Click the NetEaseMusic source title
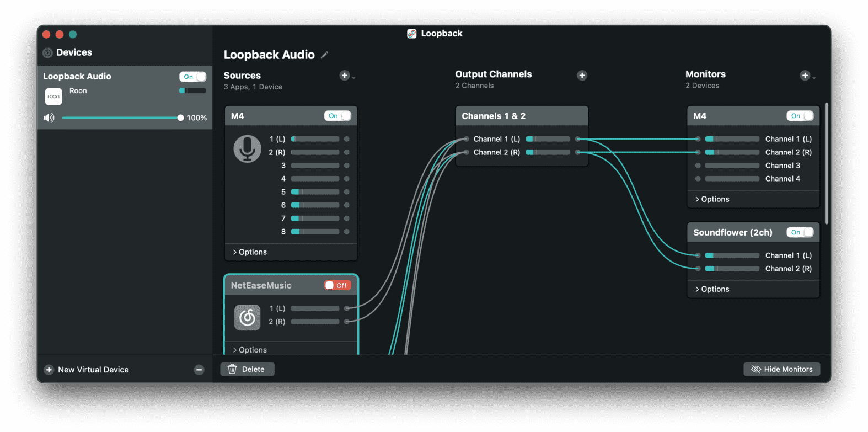This screenshot has width=868, height=432. tap(261, 285)
